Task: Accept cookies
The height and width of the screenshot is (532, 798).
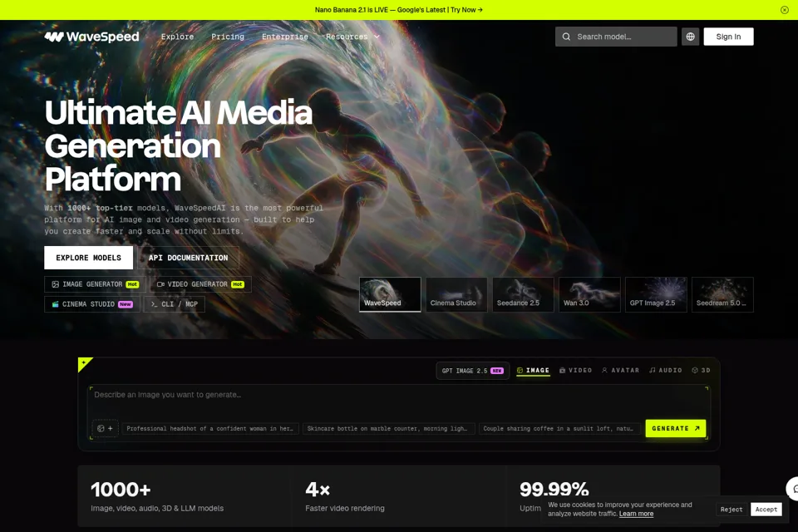Action: (766, 510)
